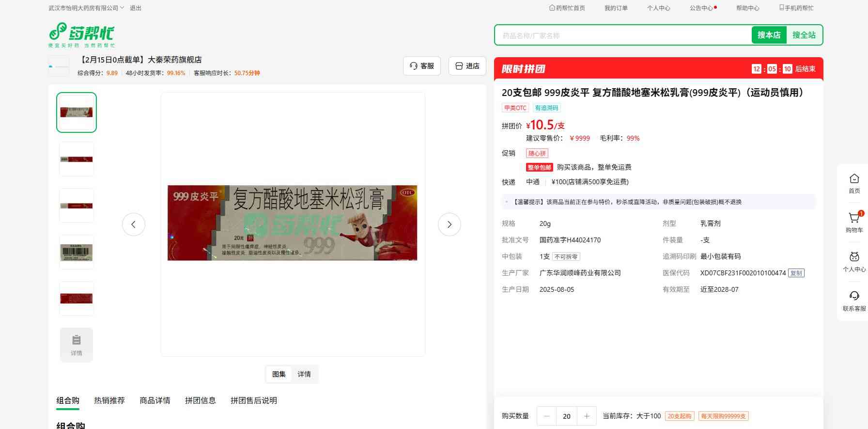The image size is (868, 429).
Task: Open 个人中心 from the right sidebar
Action: (x=854, y=261)
